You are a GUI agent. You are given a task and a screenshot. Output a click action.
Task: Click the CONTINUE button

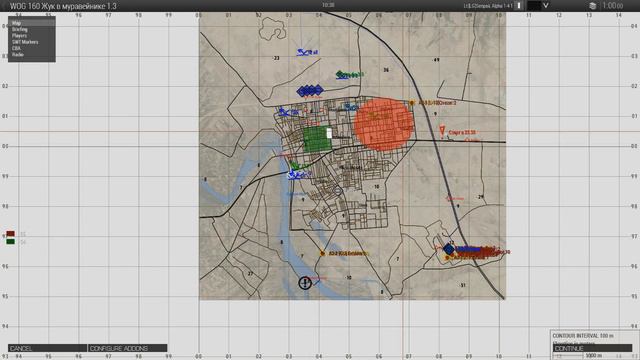point(592,348)
